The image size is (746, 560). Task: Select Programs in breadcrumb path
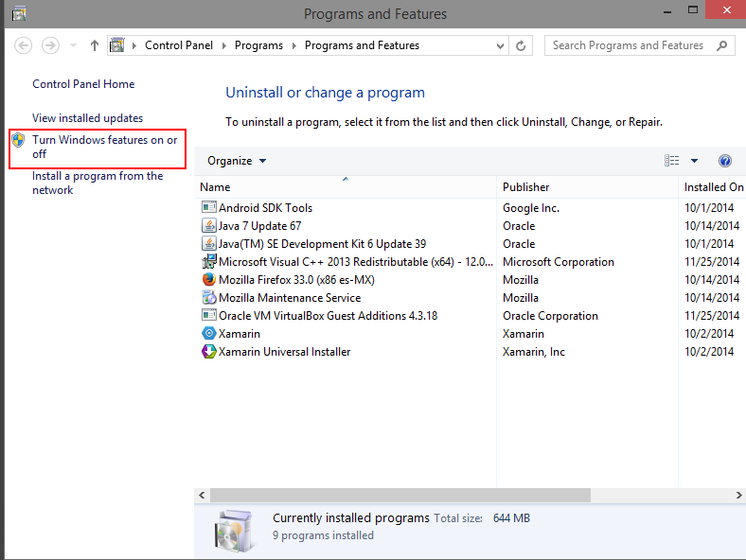[258, 45]
